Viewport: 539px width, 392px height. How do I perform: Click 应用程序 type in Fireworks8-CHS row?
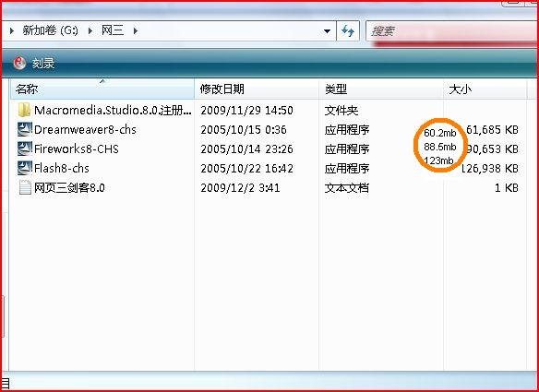347,149
